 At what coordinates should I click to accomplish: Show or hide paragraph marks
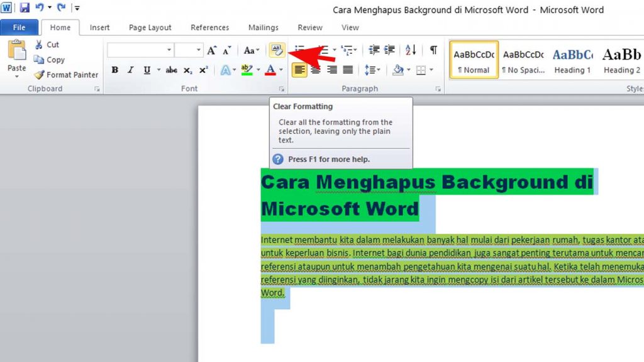click(433, 50)
